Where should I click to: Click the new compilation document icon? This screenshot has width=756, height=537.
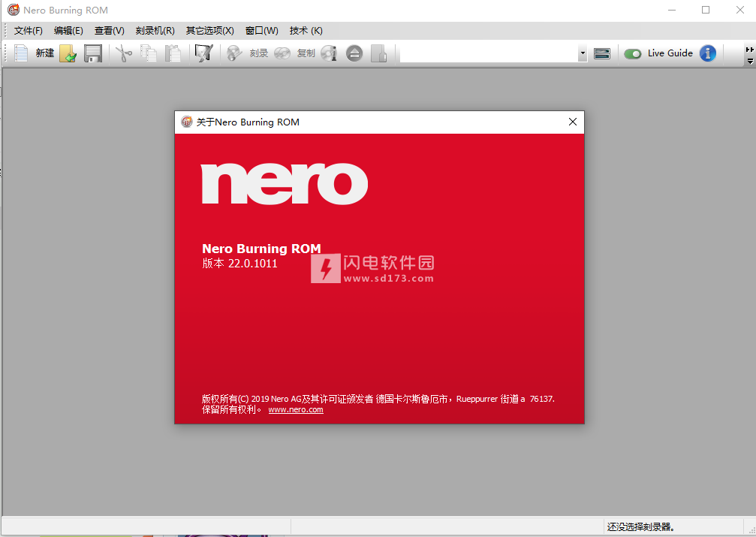tap(21, 53)
